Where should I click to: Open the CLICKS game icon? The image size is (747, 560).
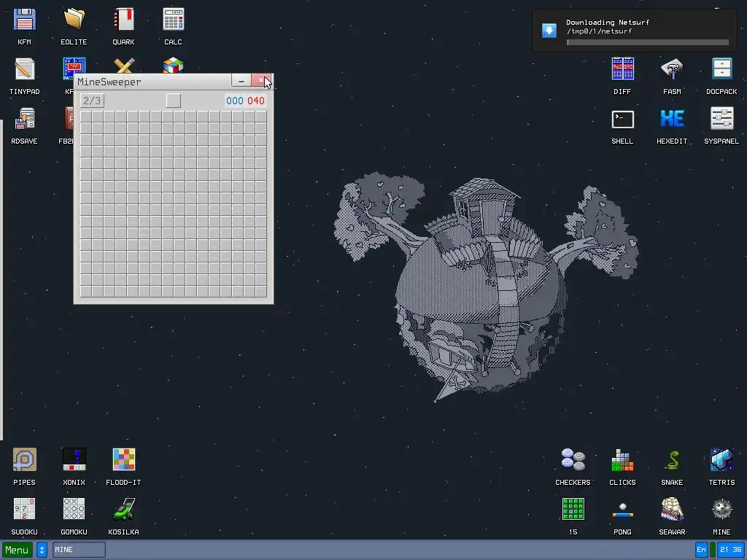tap(622, 460)
